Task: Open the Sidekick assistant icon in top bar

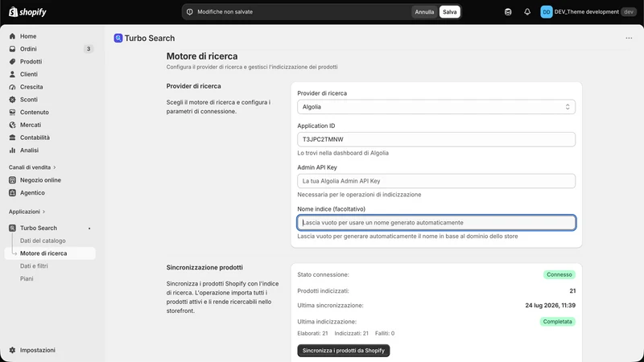Action: pos(508,12)
